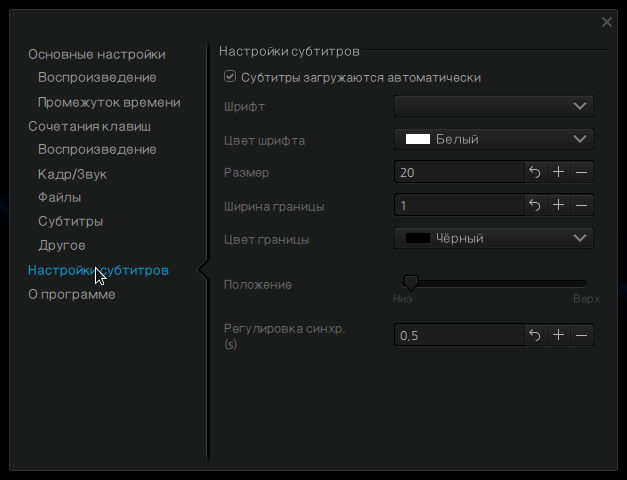Reset Регулировка синхр. with undo arrow
This screenshot has width=627, height=480.
pos(535,335)
